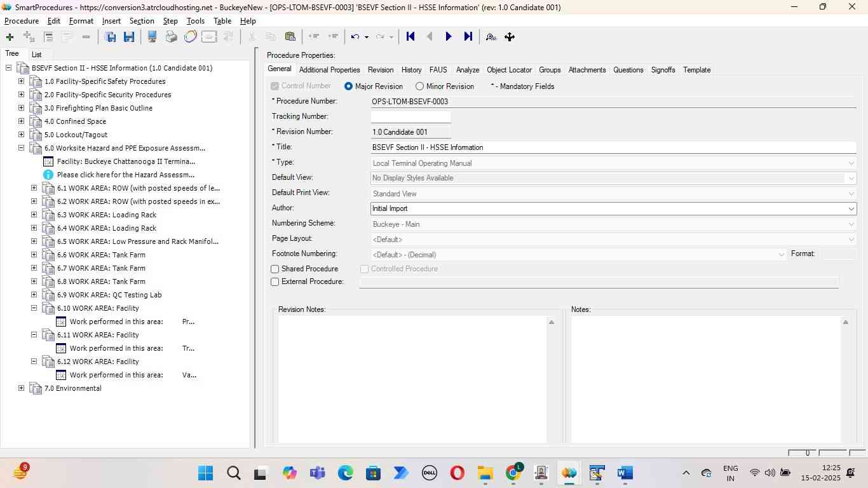Viewport: 868px width, 488px height.
Task: Expand the 7.0 Environmental node
Action: tap(21, 388)
